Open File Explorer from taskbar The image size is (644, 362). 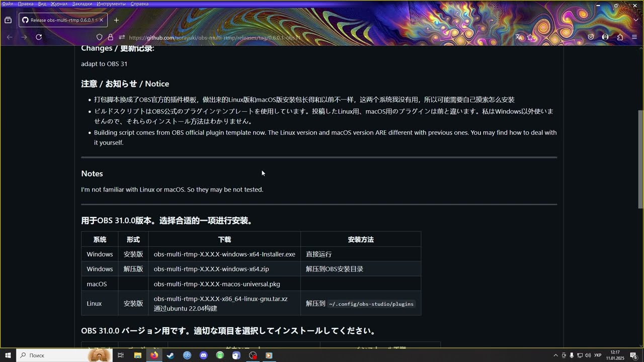pyautogui.click(x=137, y=355)
